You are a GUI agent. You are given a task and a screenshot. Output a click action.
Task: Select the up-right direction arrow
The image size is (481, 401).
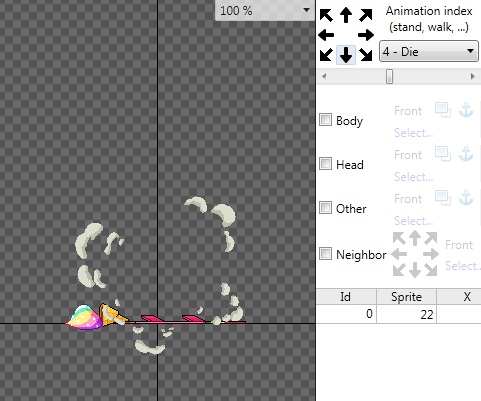[x=366, y=15]
